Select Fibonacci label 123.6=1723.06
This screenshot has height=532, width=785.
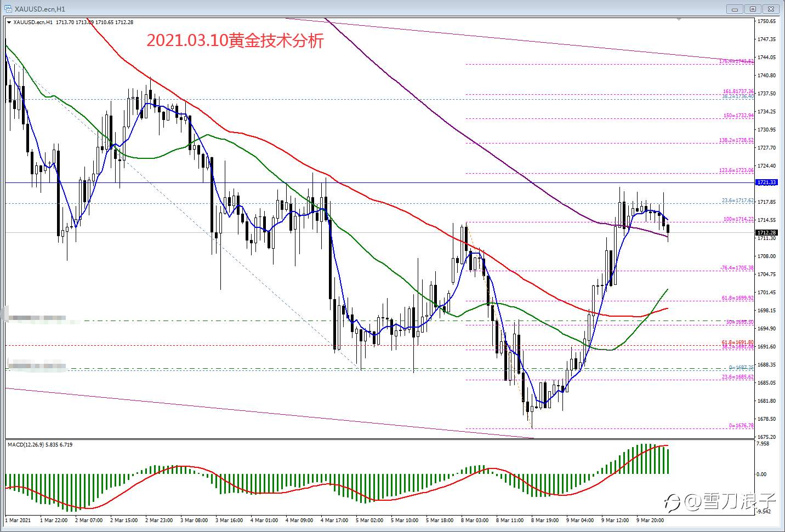[x=736, y=170]
